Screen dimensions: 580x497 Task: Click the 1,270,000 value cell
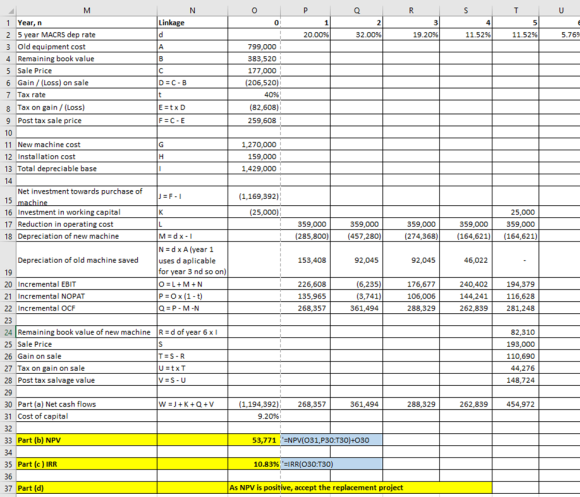click(254, 145)
